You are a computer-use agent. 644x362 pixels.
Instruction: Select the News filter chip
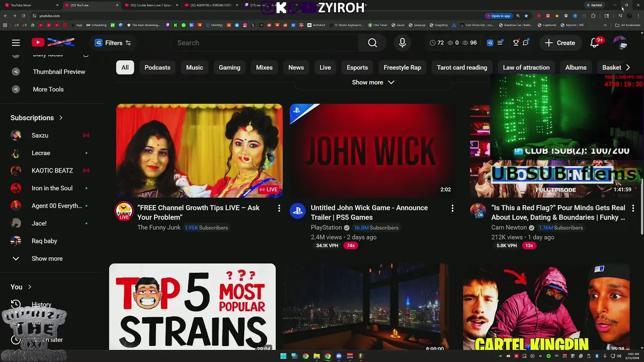[296, 67]
